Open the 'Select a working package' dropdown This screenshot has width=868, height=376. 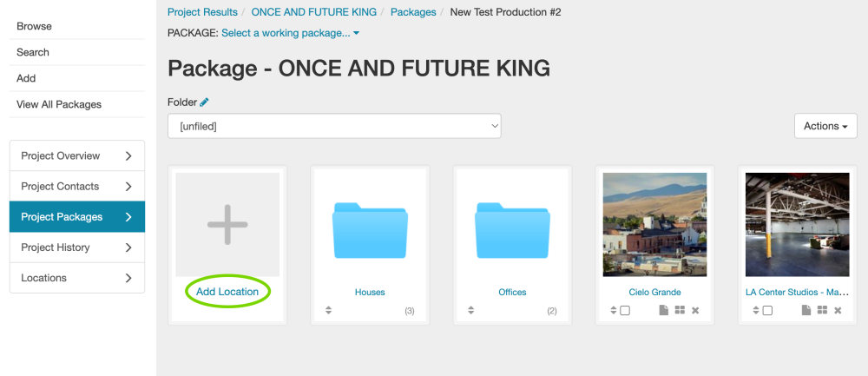290,33
